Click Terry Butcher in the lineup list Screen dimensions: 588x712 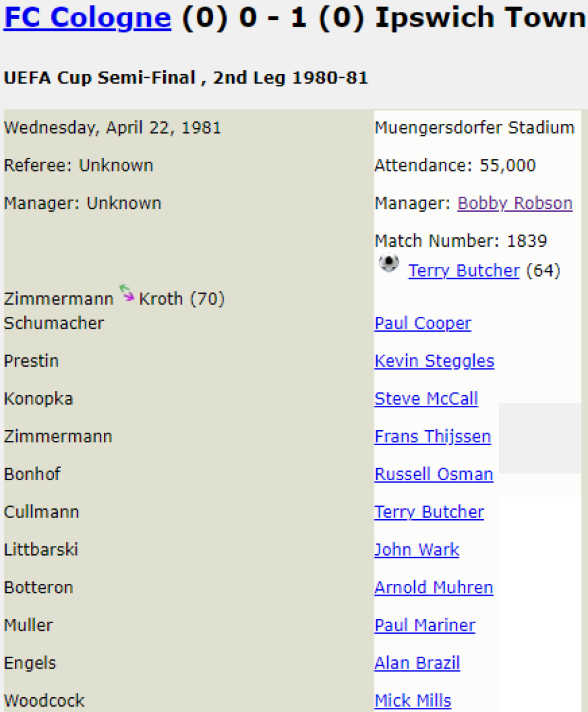pos(429,512)
